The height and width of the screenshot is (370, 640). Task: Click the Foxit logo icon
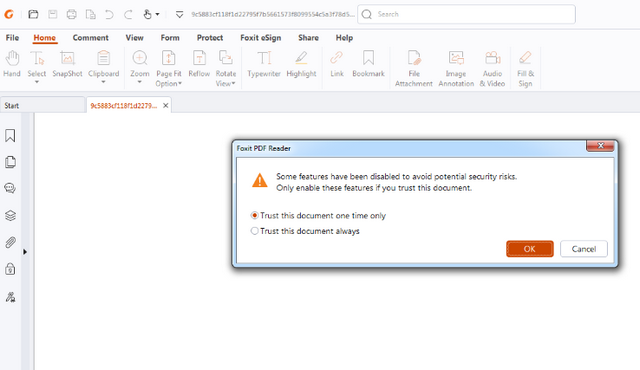(x=9, y=14)
